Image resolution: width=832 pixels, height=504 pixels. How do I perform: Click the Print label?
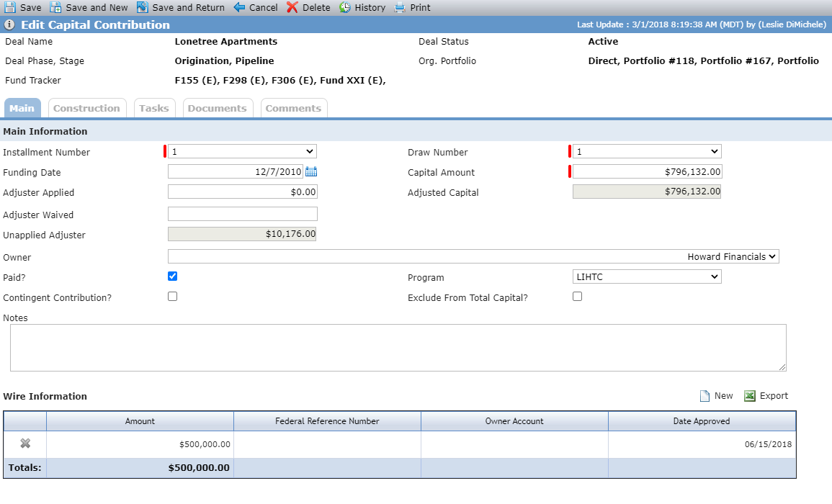click(420, 7)
